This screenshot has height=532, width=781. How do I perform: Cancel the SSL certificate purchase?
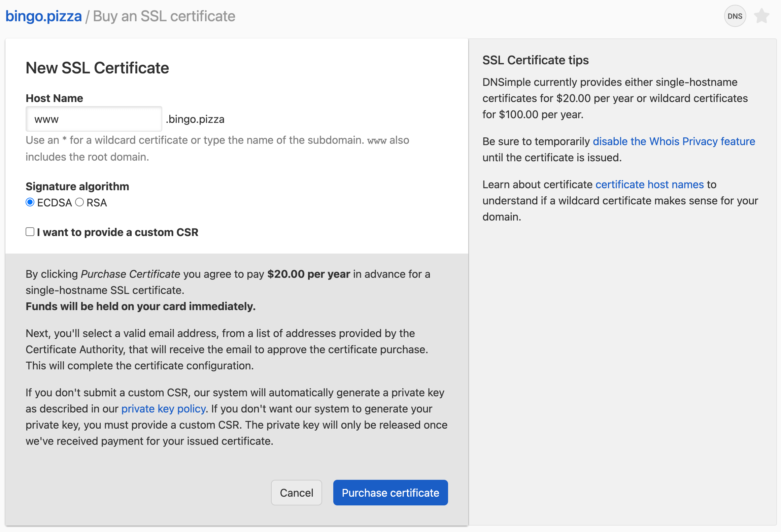(x=296, y=492)
